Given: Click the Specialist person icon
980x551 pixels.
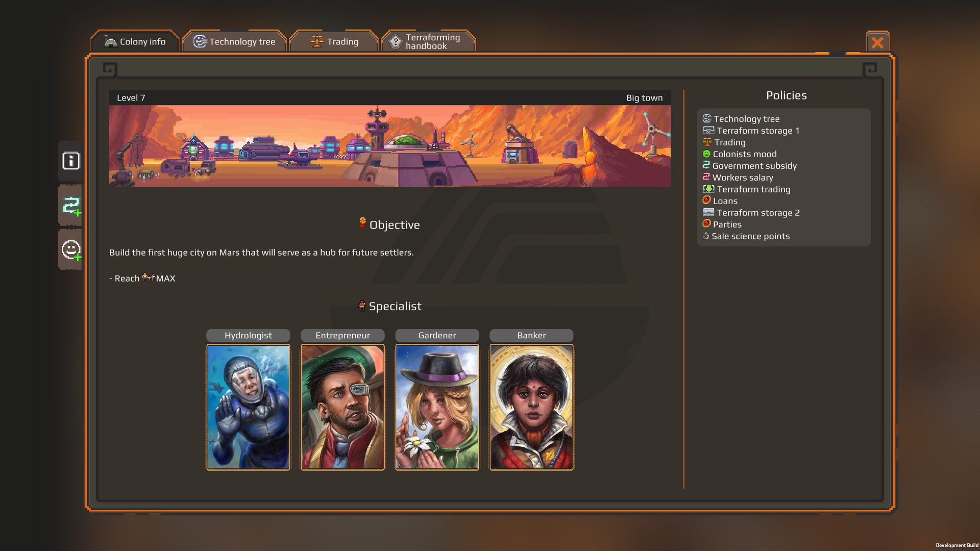Looking at the screenshot, I should [362, 306].
